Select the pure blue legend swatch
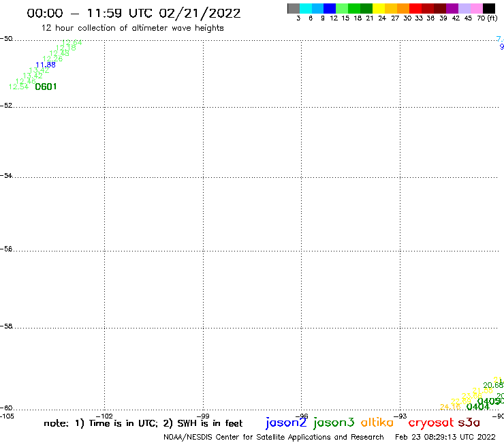 point(330,8)
